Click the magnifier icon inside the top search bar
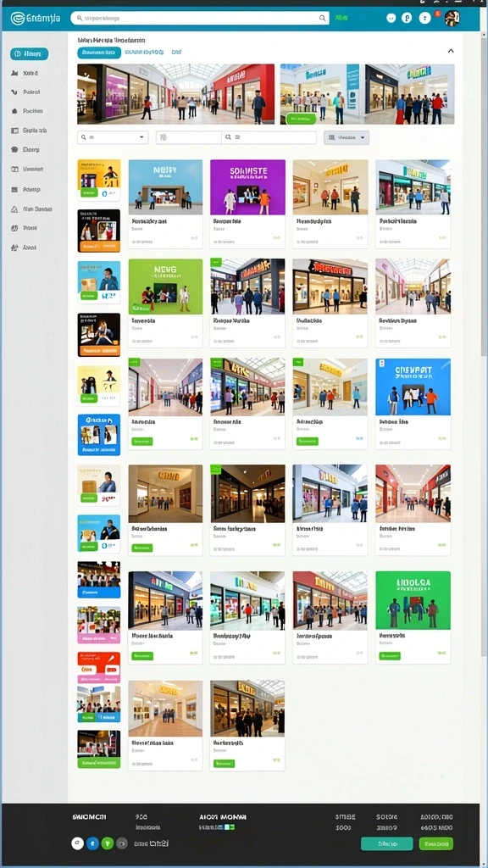Viewport: 488px width, 868px height. click(323, 19)
